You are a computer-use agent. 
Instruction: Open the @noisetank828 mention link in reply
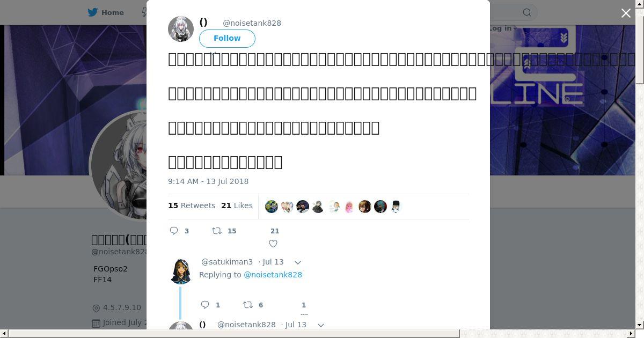[273, 275]
